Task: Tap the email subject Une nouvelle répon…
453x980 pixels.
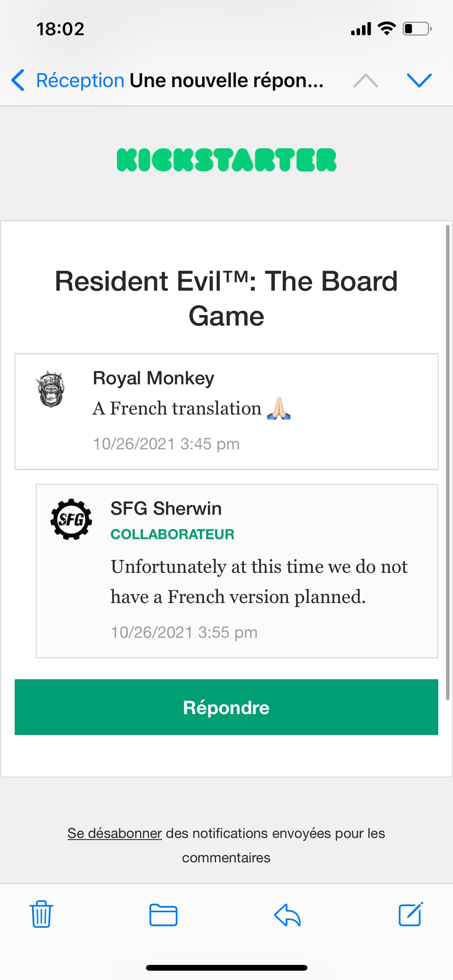Action: (226, 81)
